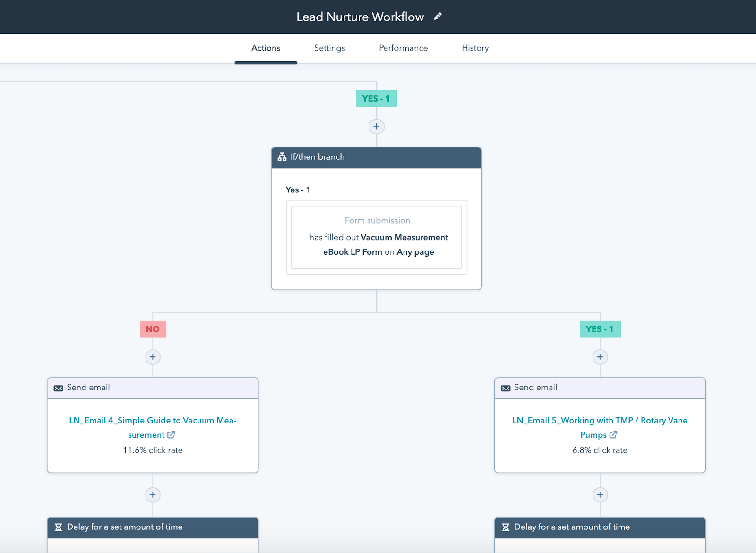This screenshot has height=553, width=756.
Task: Select the Actions tab
Action: pos(266,48)
